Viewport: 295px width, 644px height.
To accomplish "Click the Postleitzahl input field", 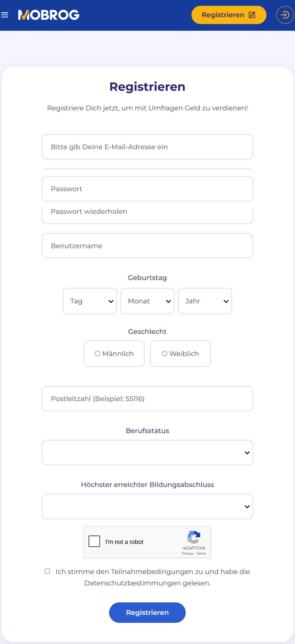I will click(147, 399).
